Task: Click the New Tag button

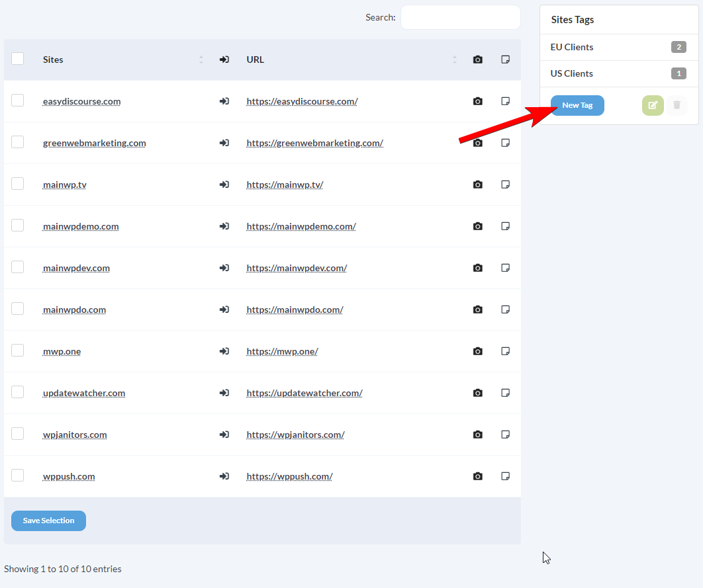Action: tap(577, 105)
